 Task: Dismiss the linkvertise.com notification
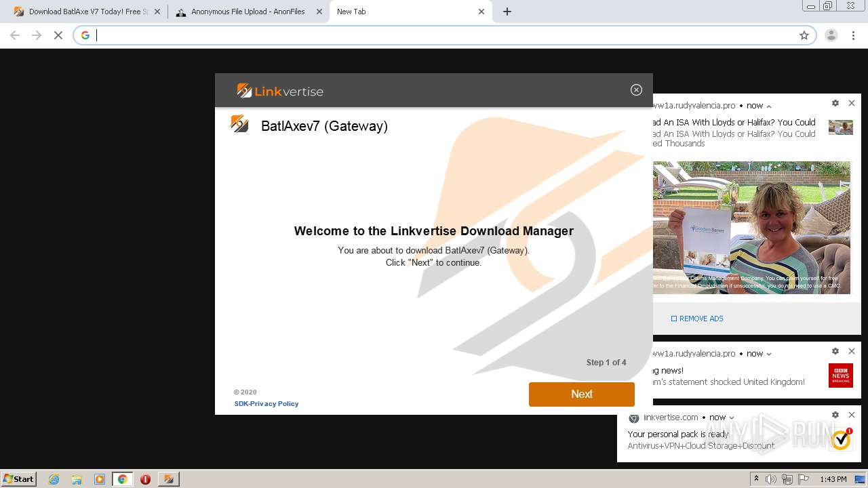click(852, 415)
